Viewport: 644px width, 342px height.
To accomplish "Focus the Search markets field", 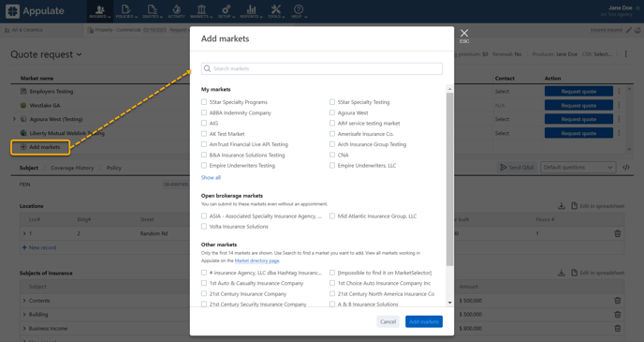I will (x=322, y=68).
